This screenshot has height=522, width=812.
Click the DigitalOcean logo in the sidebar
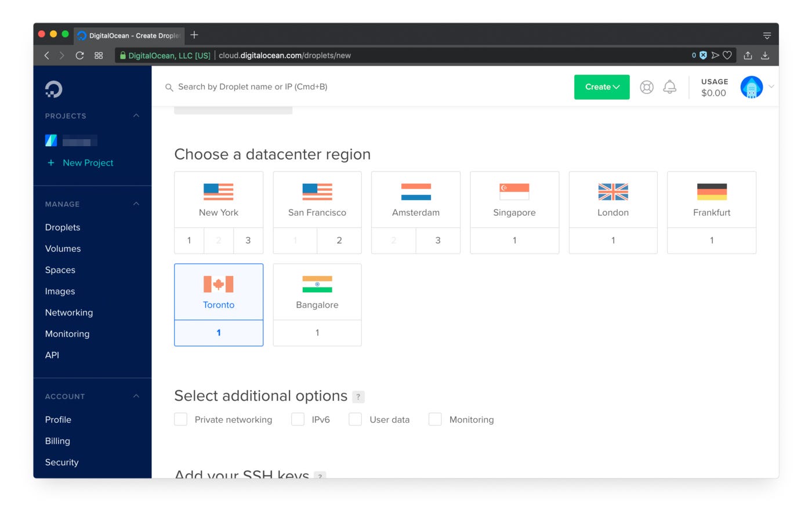coord(53,89)
